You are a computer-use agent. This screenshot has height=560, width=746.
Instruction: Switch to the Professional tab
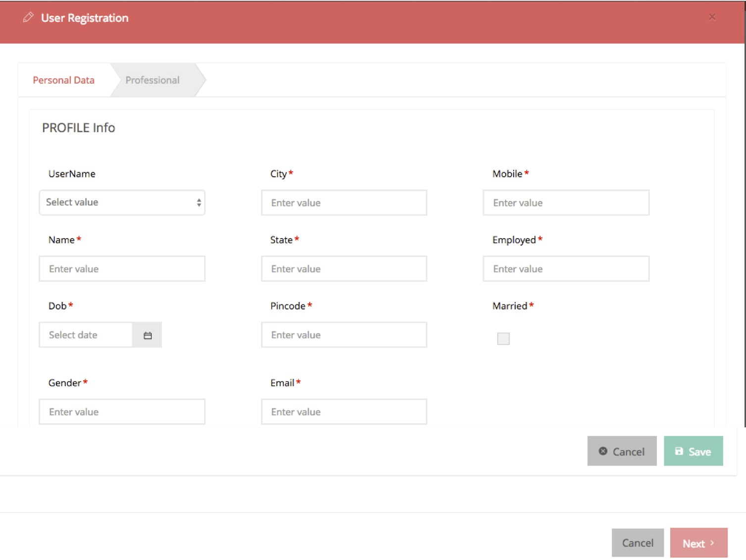153,80
